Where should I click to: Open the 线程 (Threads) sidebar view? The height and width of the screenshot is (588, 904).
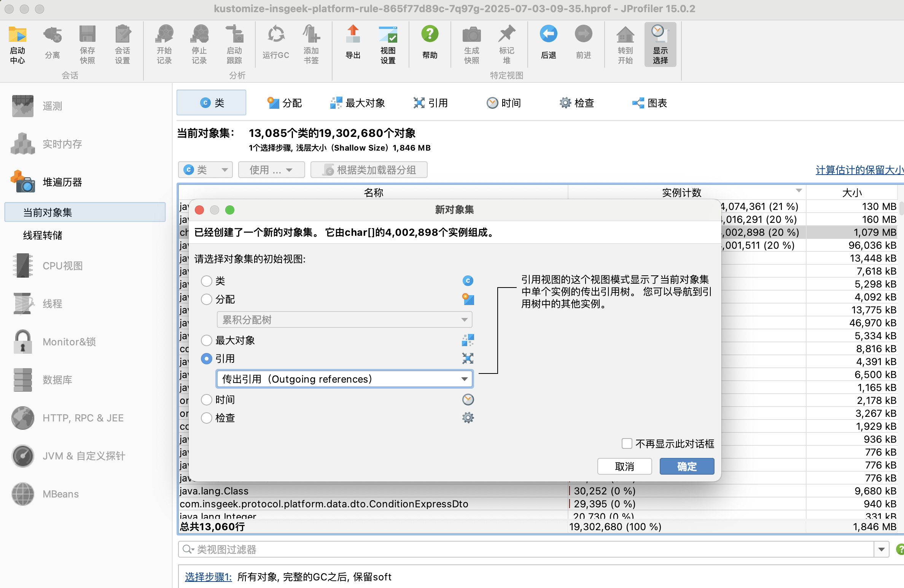[53, 304]
